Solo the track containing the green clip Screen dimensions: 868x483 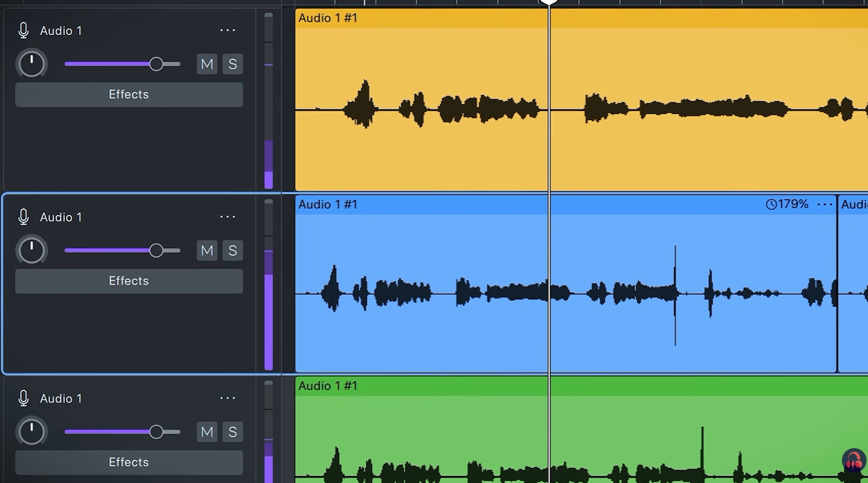click(x=233, y=432)
